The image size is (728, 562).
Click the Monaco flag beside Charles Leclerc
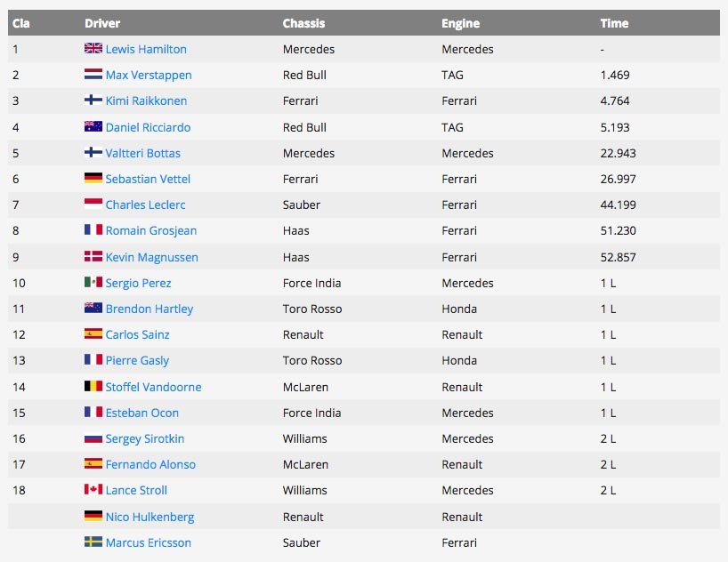tap(93, 204)
